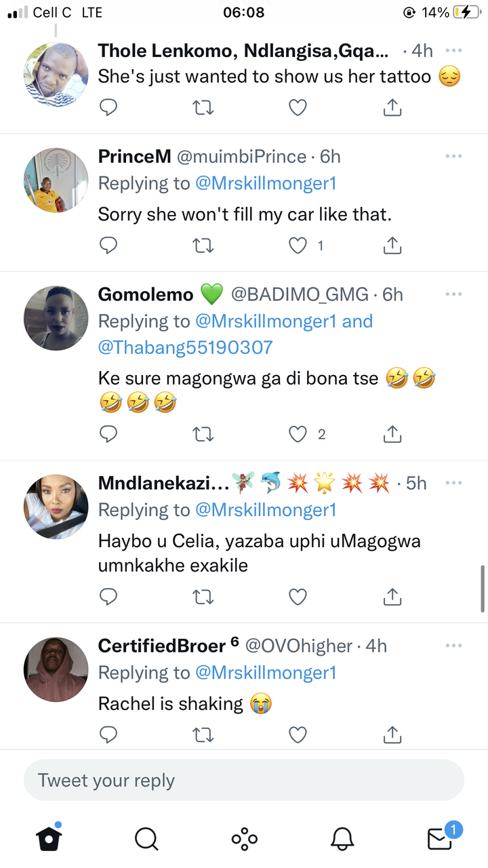Open the Search tab
Image resolution: width=488 pixels, height=868 pixels.
pos(146,839)
